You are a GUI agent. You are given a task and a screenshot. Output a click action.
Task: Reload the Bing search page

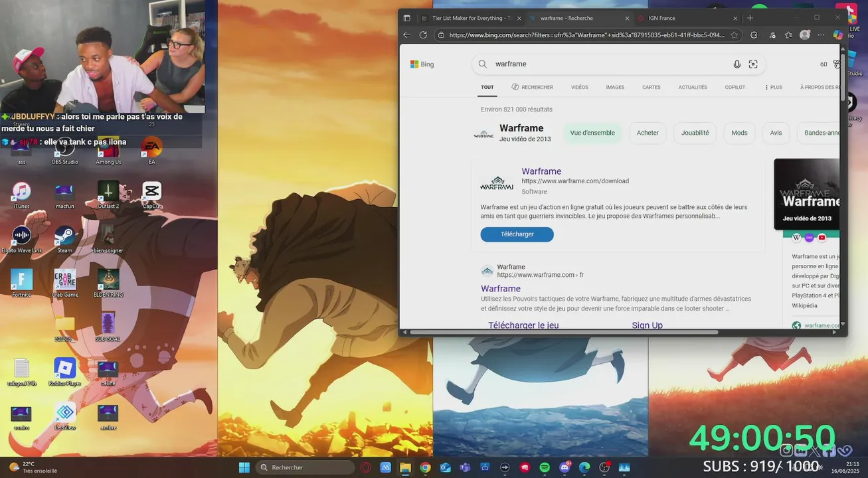[423, 35]
